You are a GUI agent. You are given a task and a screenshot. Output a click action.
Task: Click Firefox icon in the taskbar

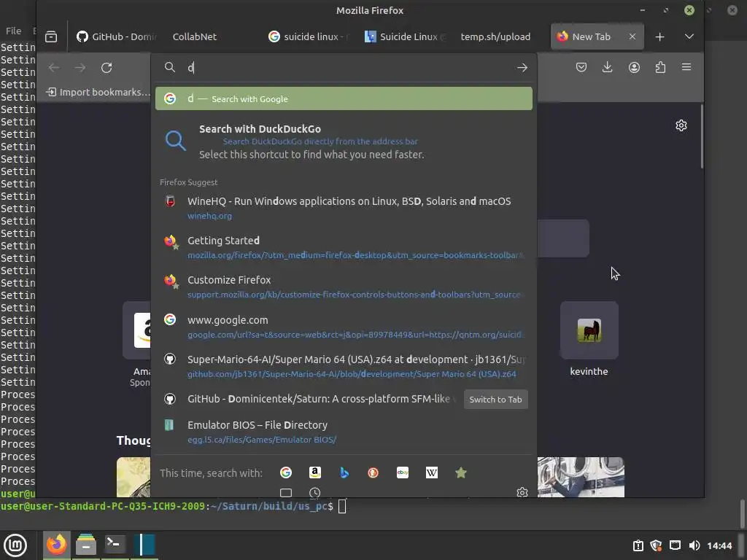(x=57, y=545)
